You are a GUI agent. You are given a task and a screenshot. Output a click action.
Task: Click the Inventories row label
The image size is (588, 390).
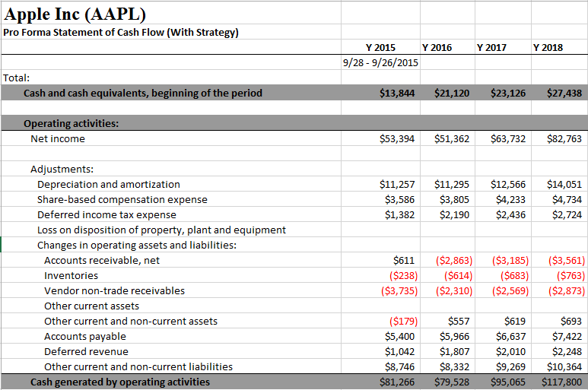point(71,276)
